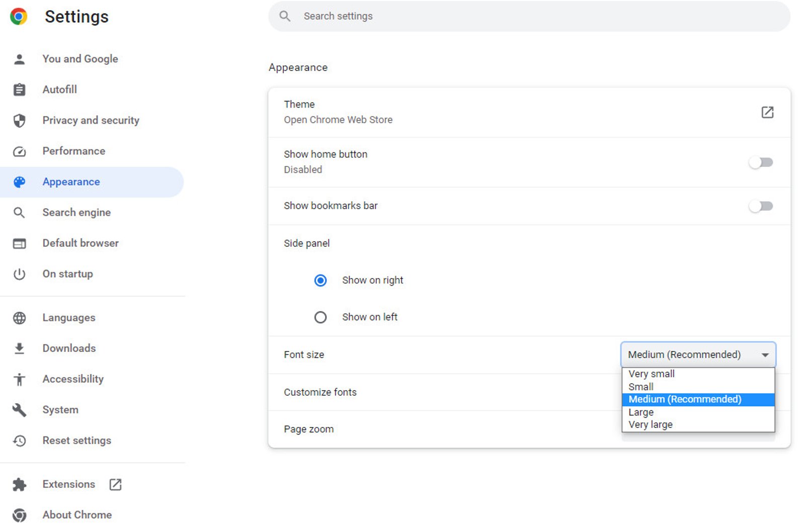Click the person icon for You and Google
This screenshot has width=805, height=532.
coord(19,59)
